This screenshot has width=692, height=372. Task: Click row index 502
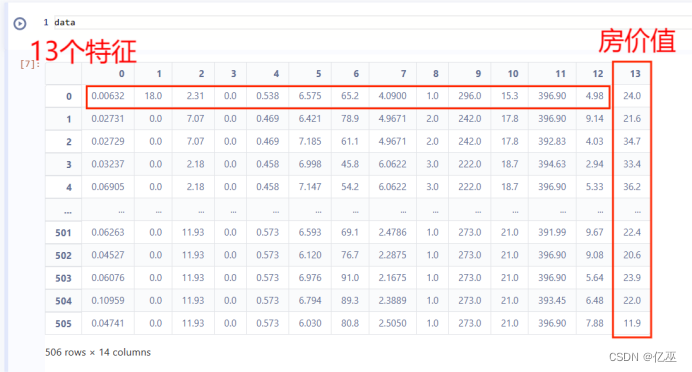[63, 256]
